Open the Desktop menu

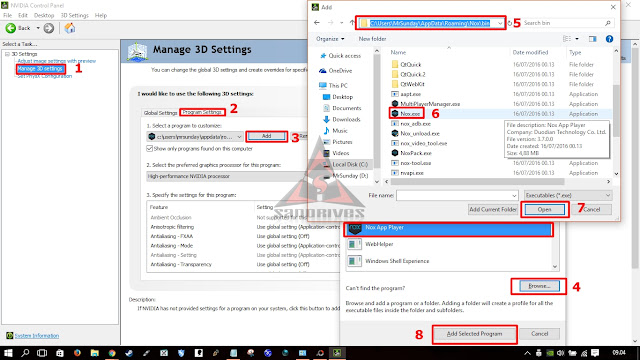44,16
